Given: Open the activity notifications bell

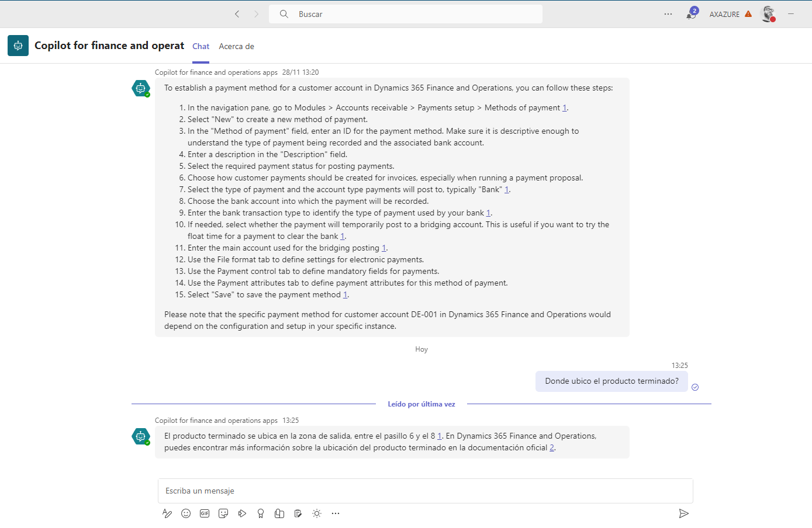Looking at the screenshot, I should 691,14.
